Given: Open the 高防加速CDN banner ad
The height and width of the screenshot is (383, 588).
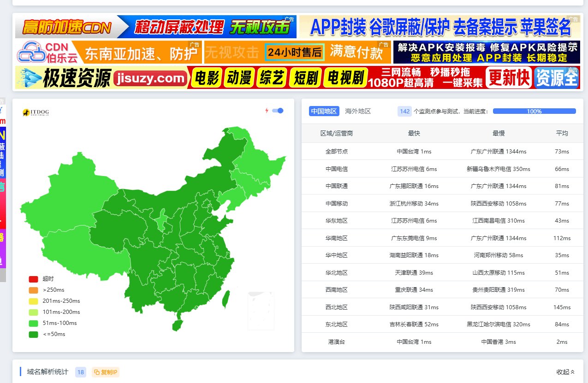Looking at the screenshot, I should tap(156, 27).
